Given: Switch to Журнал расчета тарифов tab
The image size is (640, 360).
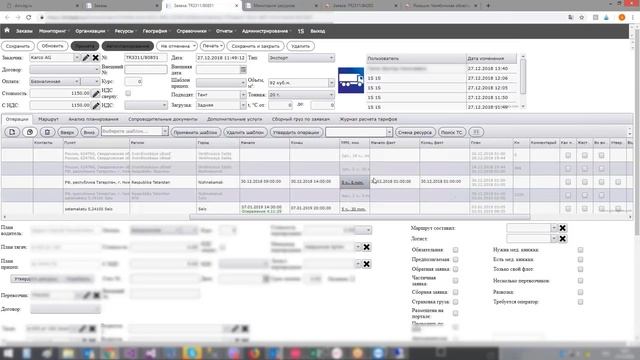Looking at the screenshot, I should point(368,119).
